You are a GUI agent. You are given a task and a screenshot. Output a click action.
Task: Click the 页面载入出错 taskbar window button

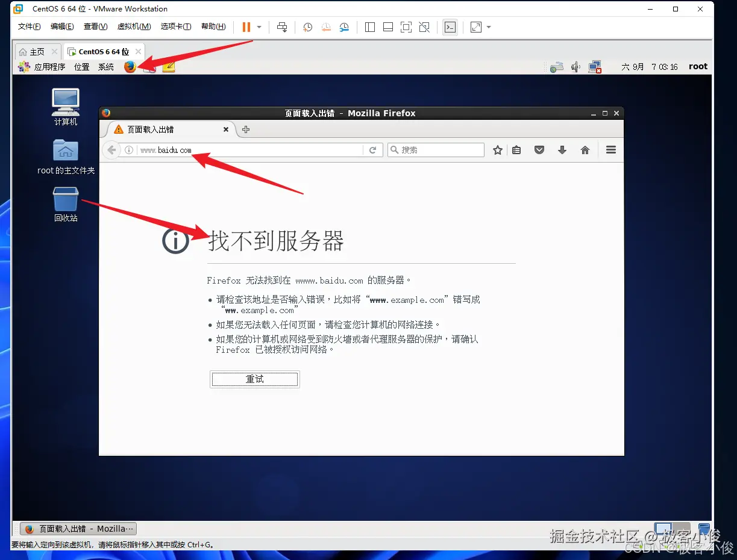pyautogui.click(x=78, y=529)
